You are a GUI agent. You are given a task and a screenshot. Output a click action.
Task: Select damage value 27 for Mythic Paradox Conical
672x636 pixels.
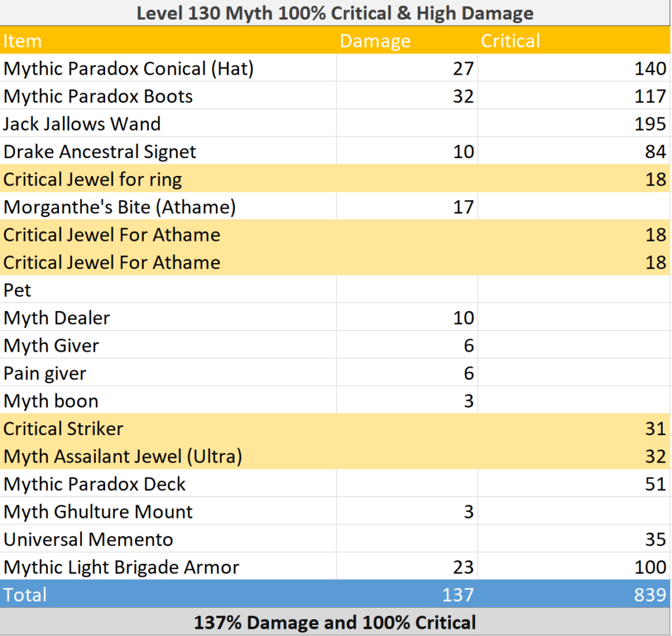pos(407,68)
